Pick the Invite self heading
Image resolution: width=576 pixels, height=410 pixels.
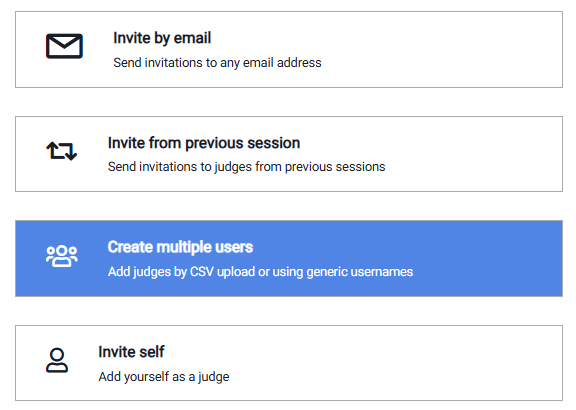(131, 352)
